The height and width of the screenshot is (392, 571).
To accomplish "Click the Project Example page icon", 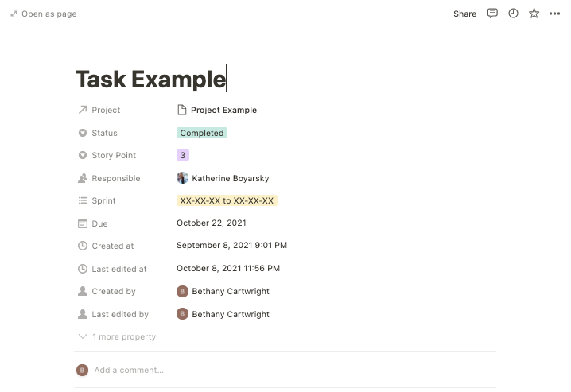I will click(x=182, y=110).
